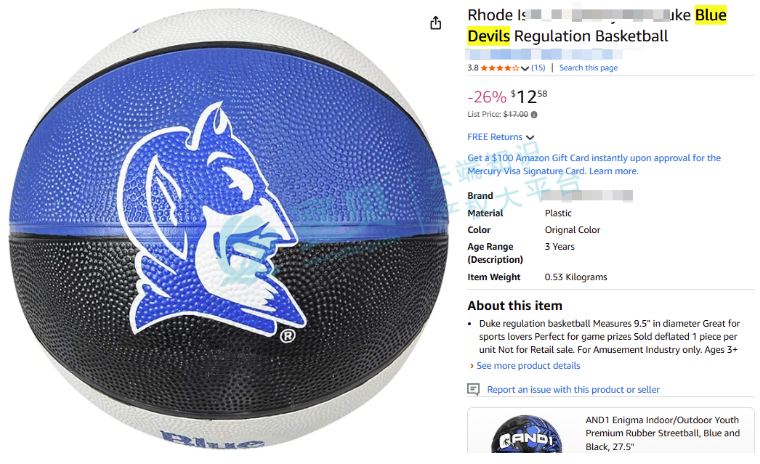Open the $100 Amazon Gift Card offer
Image resolution: width=760 pixels, height=464 pixels.
coord(594,164)
